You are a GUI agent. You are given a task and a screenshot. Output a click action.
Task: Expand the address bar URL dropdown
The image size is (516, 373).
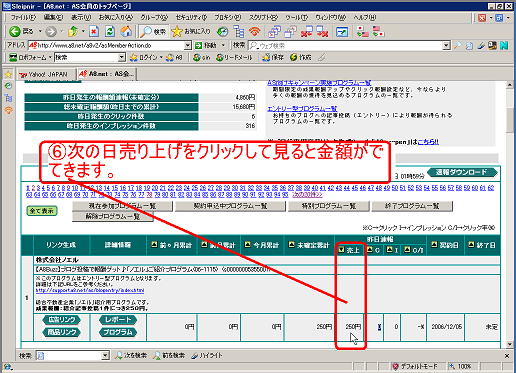click(188, 45)
